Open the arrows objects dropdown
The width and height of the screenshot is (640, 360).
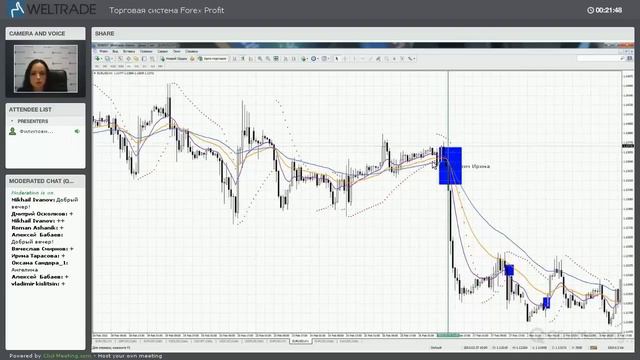click(411, 59)
